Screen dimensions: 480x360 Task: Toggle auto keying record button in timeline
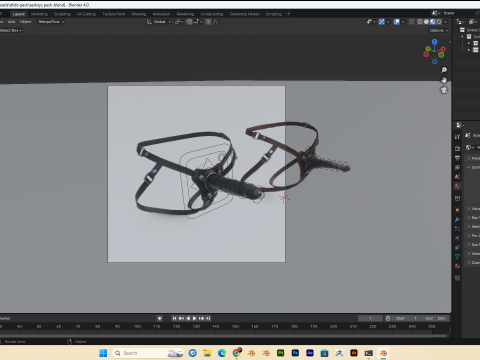point(159,318)
